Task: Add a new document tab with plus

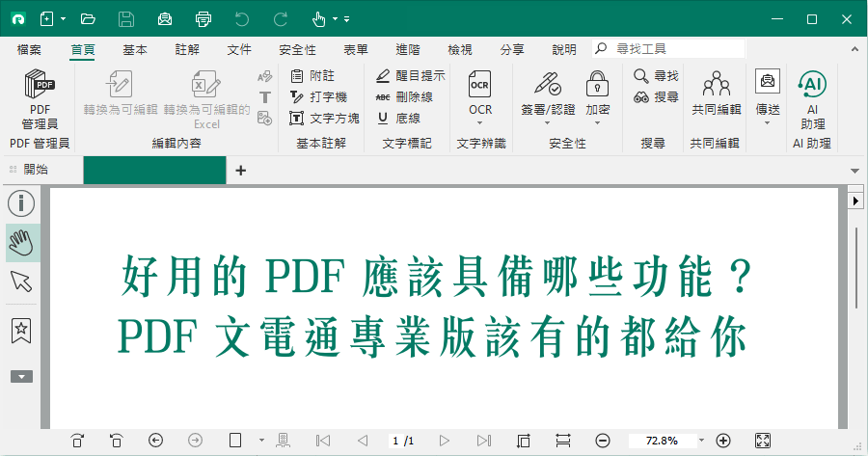Action: point(240,171)
